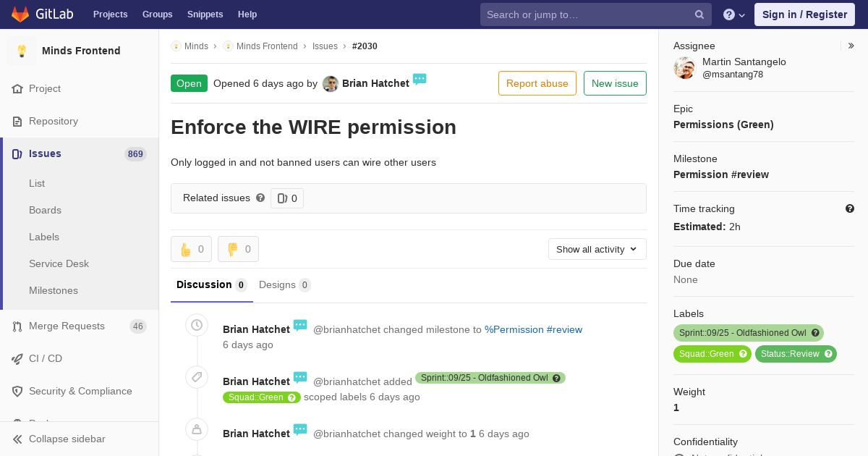Screen dimensions: 868x456
Task: Open the help question mark dropdown
Action: pos(734,14)
